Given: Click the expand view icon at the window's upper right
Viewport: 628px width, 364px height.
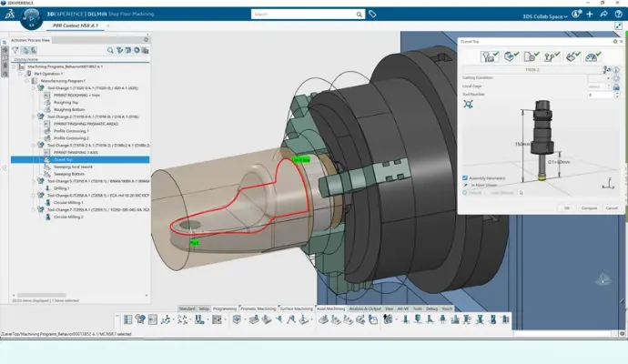Looking at the screenshot, I should [x=618, y=26].
